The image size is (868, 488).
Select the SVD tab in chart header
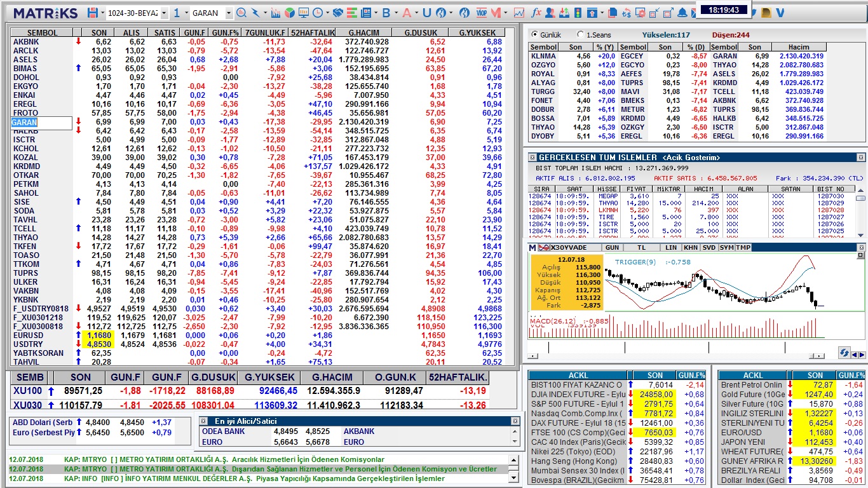point(709,247)
